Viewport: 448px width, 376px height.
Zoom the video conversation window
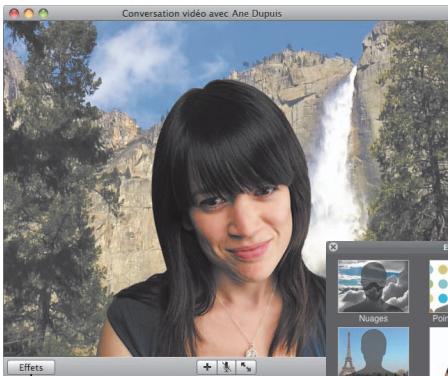click(43, 13)
